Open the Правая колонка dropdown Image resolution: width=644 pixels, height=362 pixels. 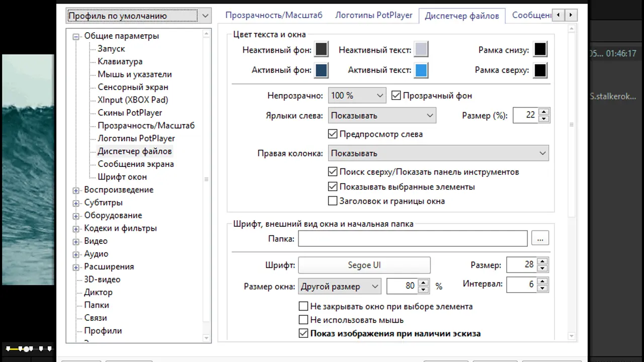click(438, 153)
